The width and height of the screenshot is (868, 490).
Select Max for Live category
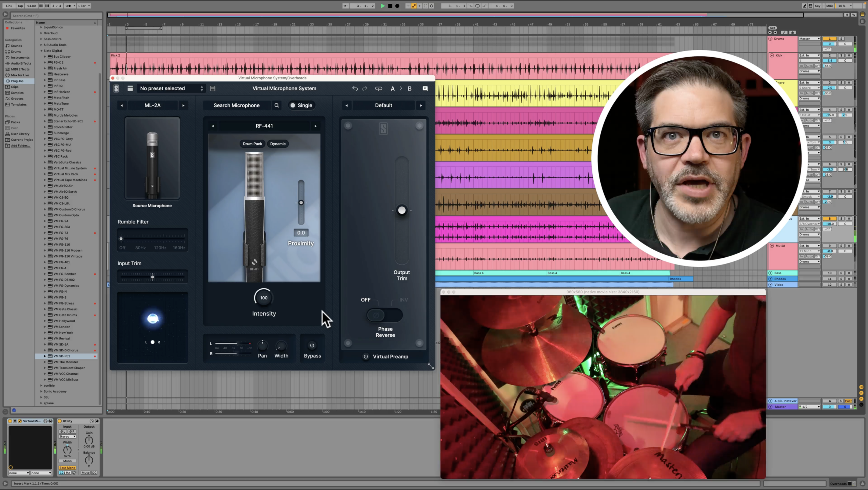(x=20, y=75)
